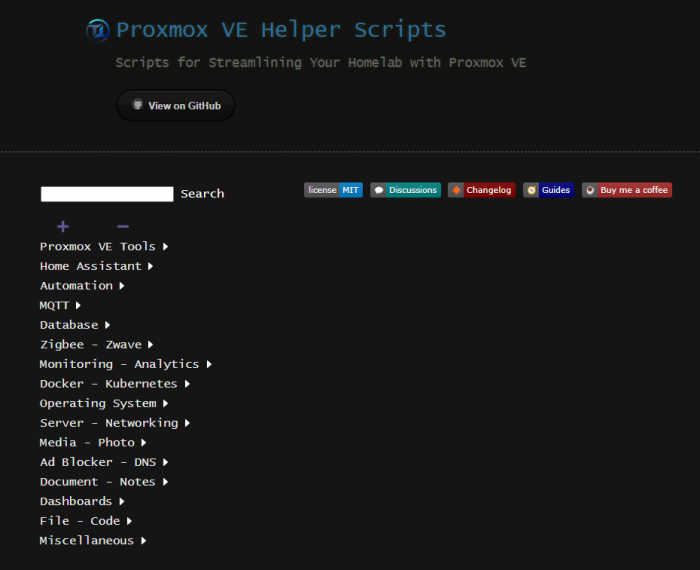Open the Changelog badge
700x570 pixels.
(x=481, y=190)
